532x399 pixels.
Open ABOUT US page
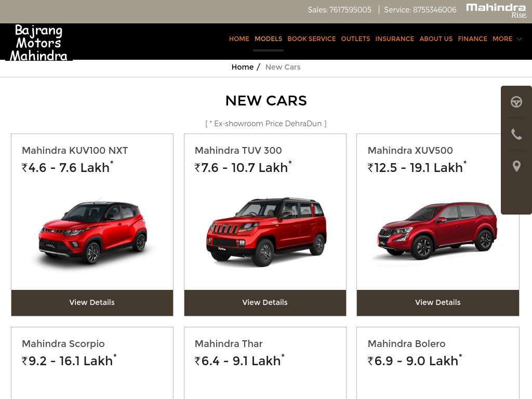[436, 38]
